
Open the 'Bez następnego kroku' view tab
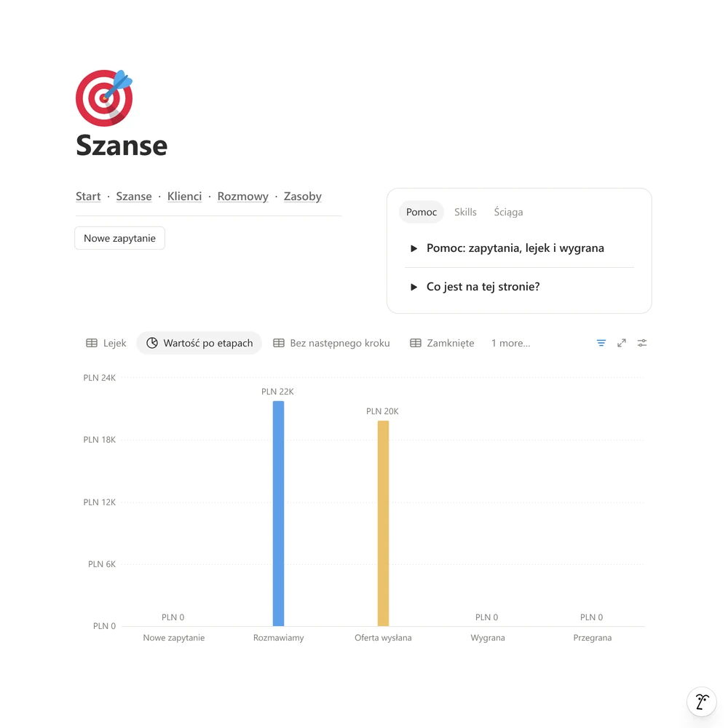click(331, 343)
